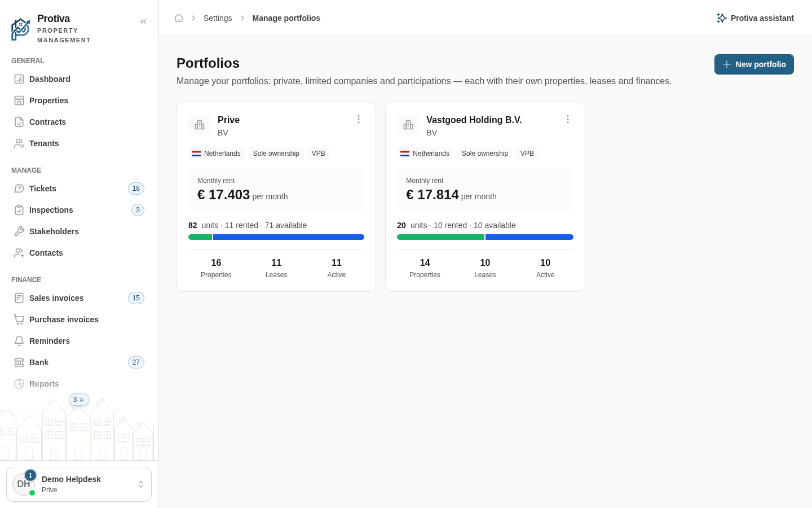Click the Prive portfolio title
Viewport: 812px width, 508px height.
[228, 120]
